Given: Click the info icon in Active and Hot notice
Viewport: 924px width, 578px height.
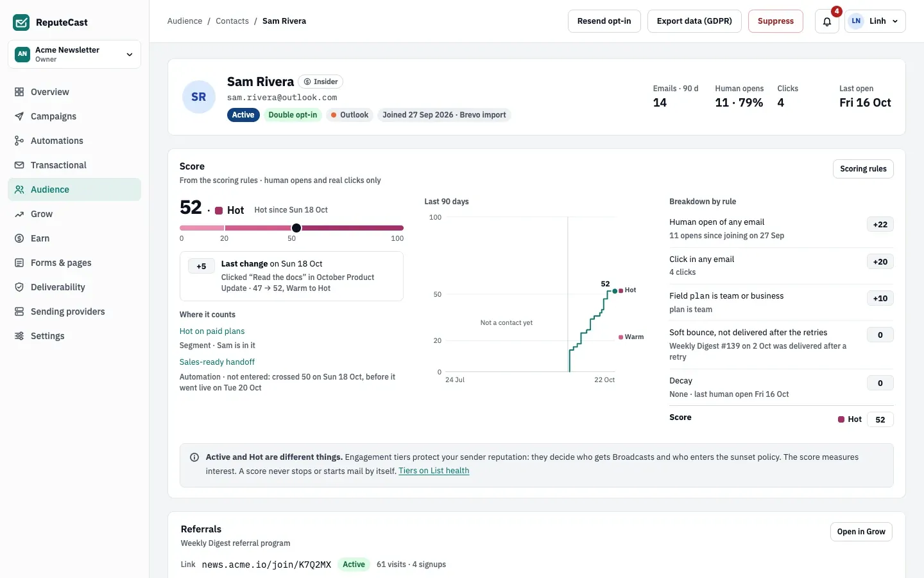Looking at the screenshot, I should pyautogui.click(x=194, y=457).
